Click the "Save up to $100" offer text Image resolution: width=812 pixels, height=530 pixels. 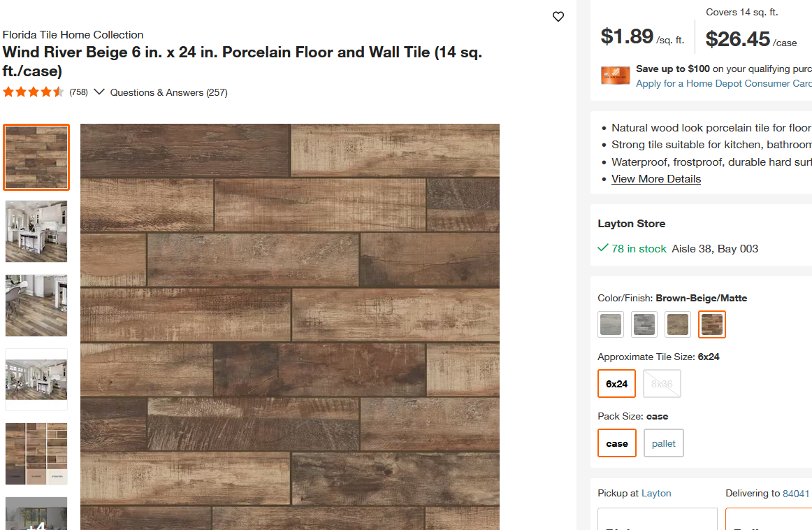click(x=673, y=69)
